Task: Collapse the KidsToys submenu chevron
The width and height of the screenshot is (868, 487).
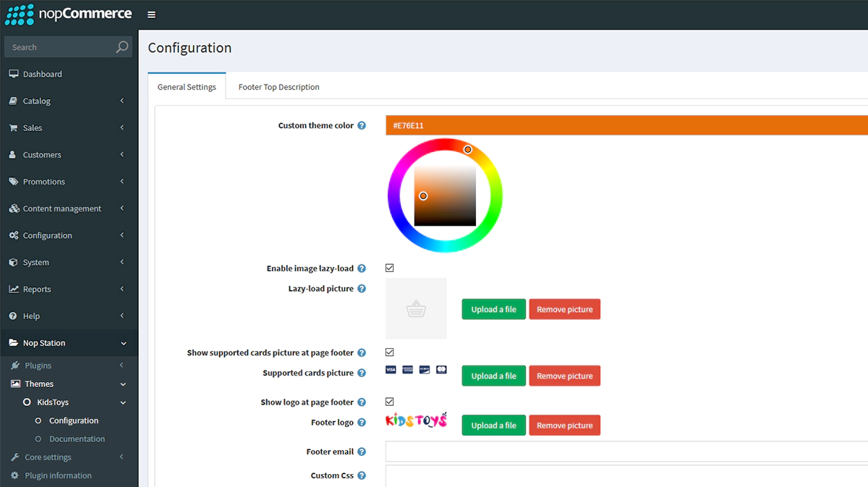Action: 123,402
